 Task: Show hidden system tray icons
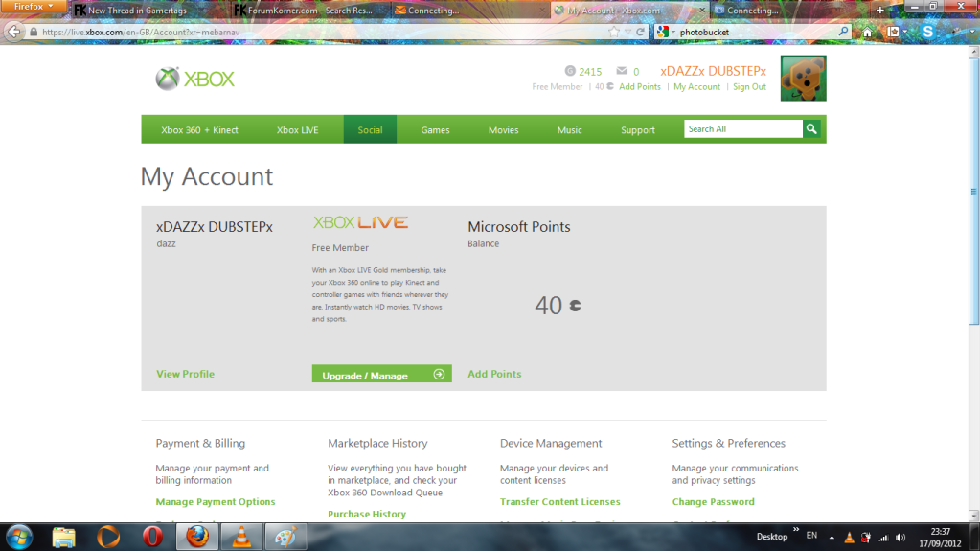point(832,537)
